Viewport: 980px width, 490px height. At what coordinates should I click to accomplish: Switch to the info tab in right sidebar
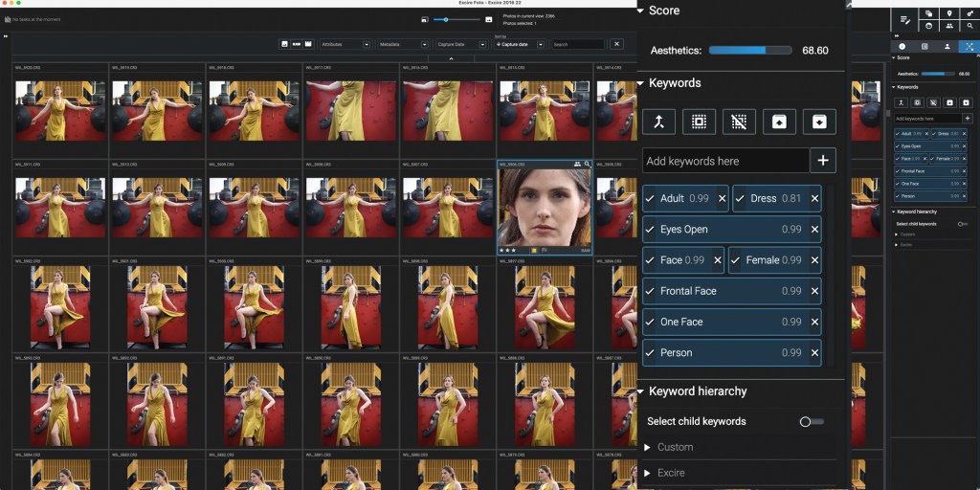tap(902, 46)
